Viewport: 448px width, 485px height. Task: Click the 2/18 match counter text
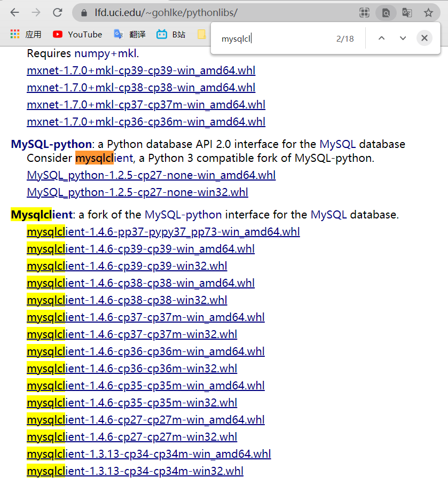(345, 38)
